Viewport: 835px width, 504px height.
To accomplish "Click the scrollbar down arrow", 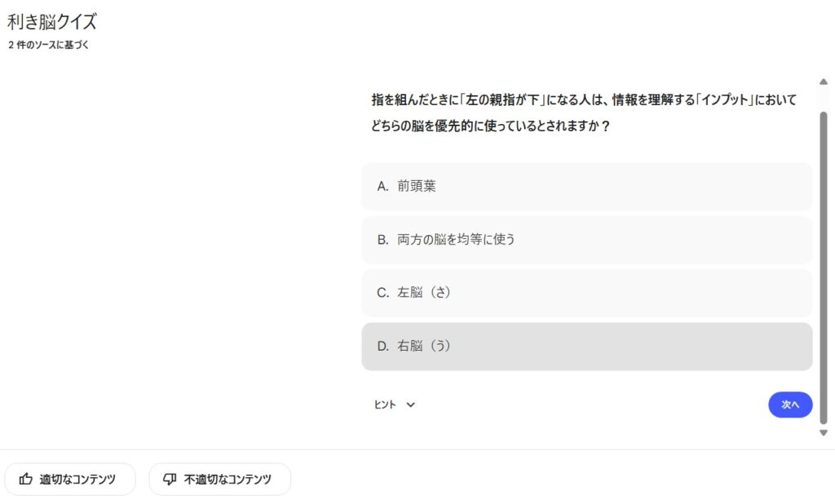I will pyautogui.click(x=824, y=432).
